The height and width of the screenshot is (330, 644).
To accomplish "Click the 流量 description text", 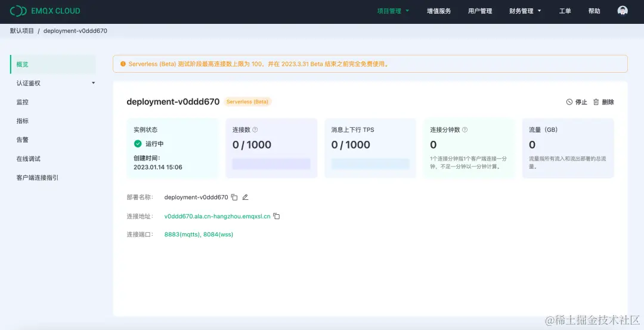I will click(x=567, y=162).
